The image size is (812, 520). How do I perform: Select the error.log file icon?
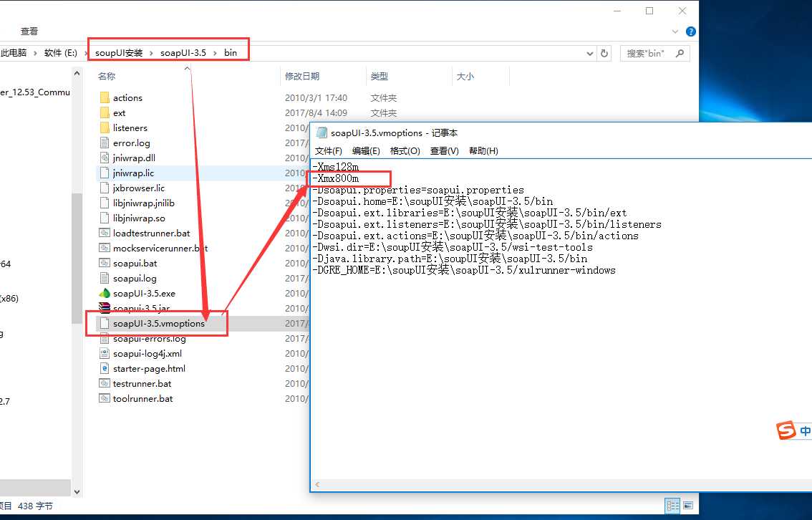(105, 143)
